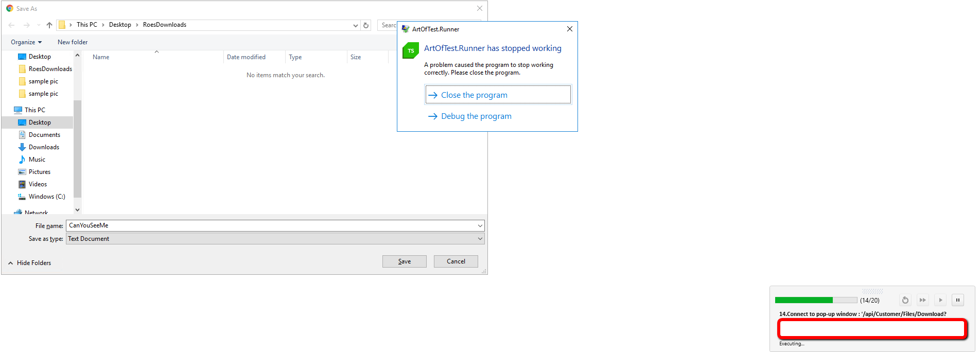Open Windows (C:) drive
980x352 pixels.
coord(46,197)
